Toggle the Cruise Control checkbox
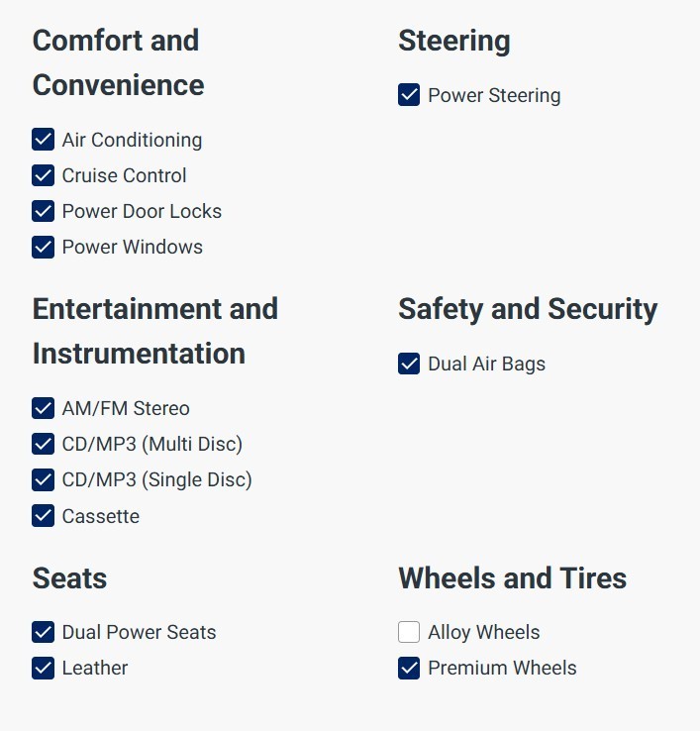This screenshot has height=731, width=700. point(44,175)
